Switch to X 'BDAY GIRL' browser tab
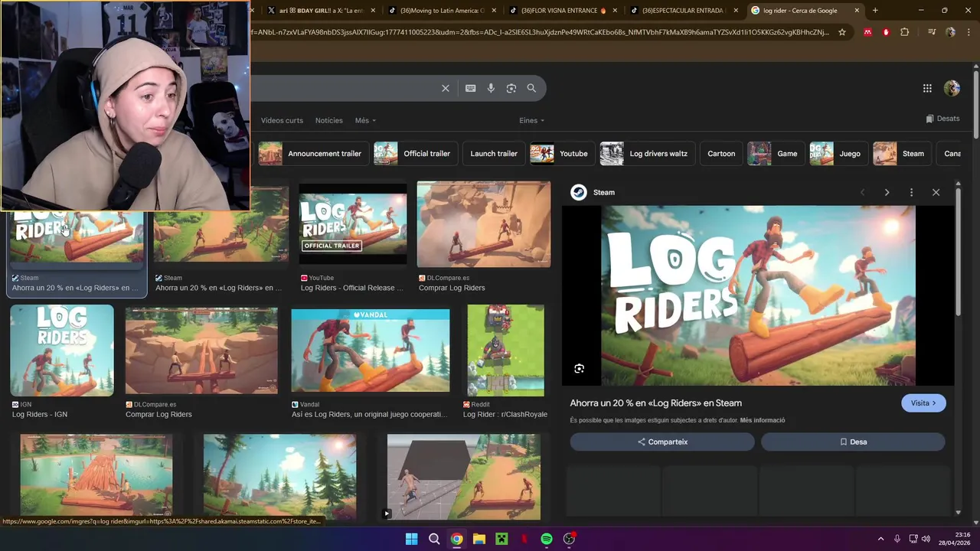The image size is (980, 551). [321, 11]
